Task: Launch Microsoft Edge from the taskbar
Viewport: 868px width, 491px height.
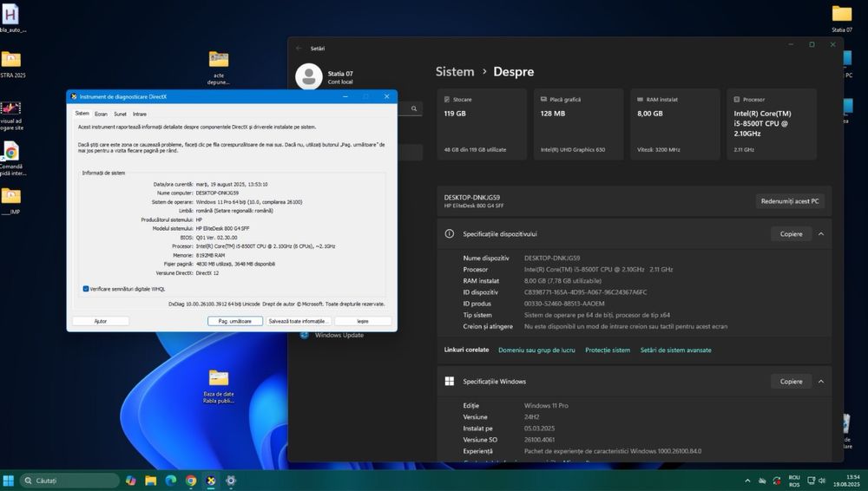Action: click(171, 481)
